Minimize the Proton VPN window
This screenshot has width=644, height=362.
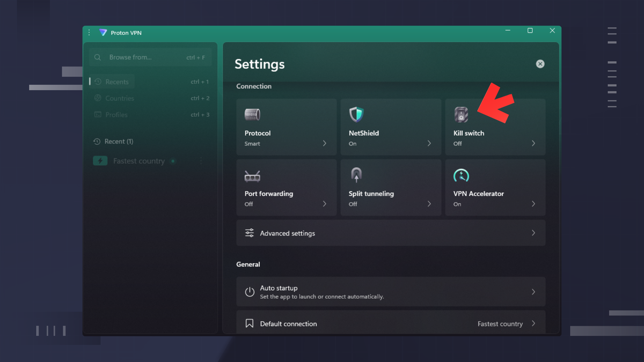coord(508,31)
